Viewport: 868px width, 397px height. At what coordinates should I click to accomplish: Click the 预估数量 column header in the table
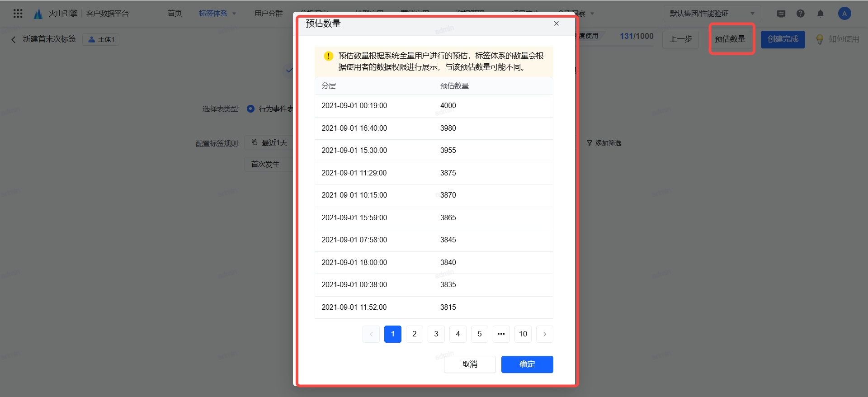(x=454, y=86)
